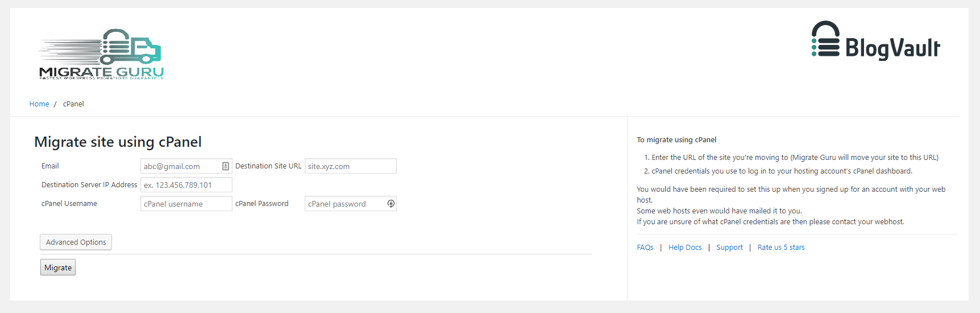Click the Destination Server IP Address label
Viewport: 980px width, 313px height.
coord(89,185)
